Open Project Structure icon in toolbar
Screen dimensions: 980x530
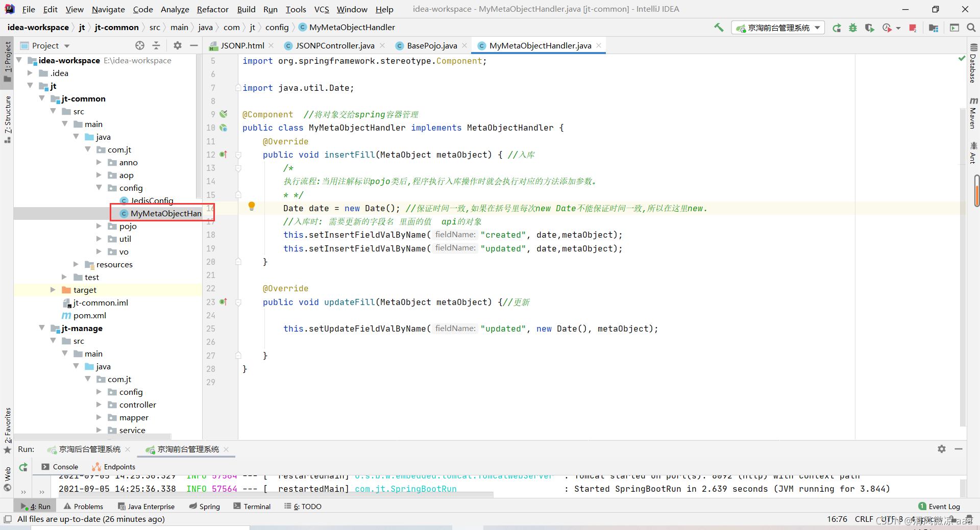934,28
